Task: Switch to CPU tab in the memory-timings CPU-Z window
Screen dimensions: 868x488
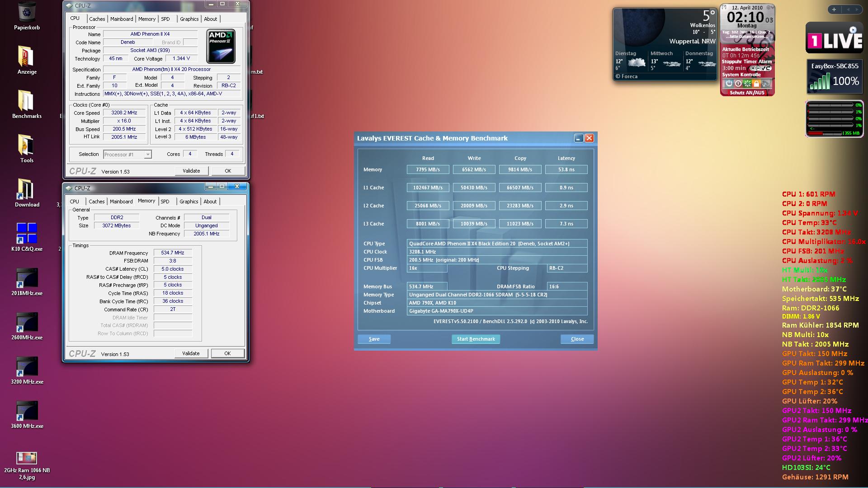Action: [74, 202]
